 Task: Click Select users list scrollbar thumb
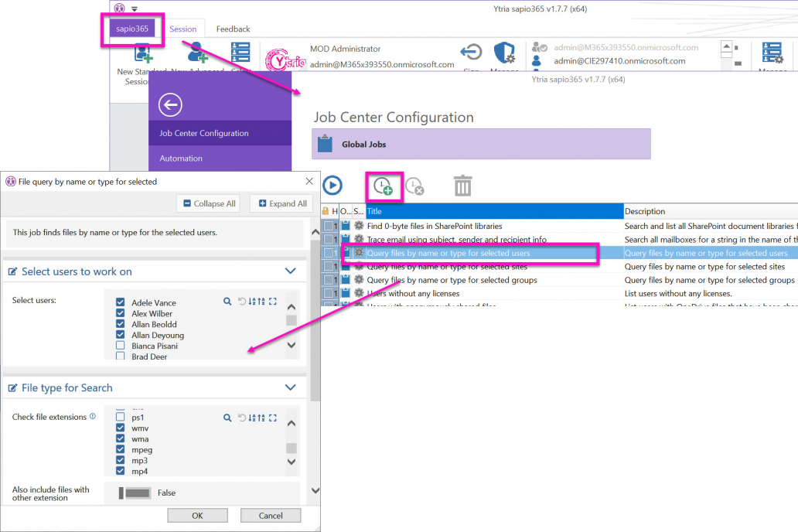(291, 320)
